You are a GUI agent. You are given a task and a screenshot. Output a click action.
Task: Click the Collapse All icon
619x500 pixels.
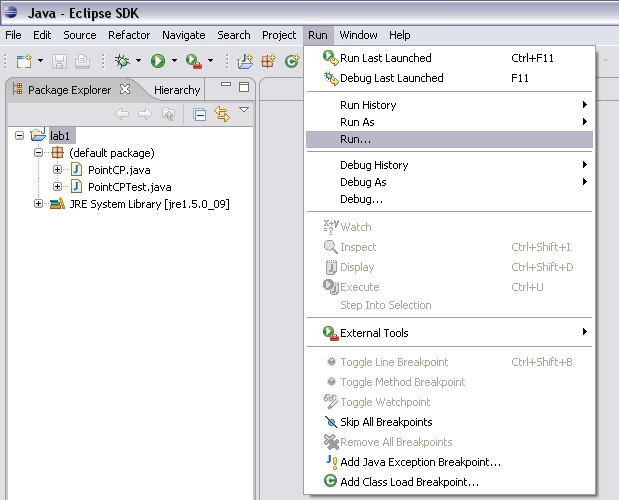(199, 114)
